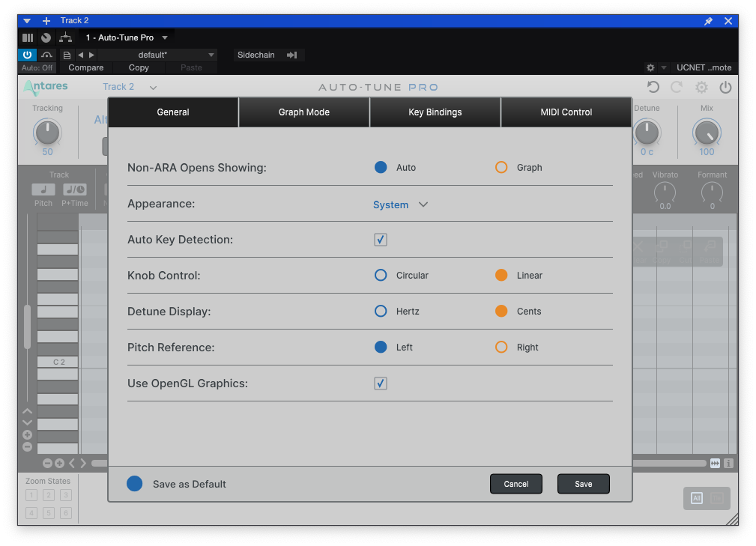Image resolution: width=756 pixels, height=546 pixels.
Task: Click the Auto-Tune undo arrow icon
Action: coord(653,87)
